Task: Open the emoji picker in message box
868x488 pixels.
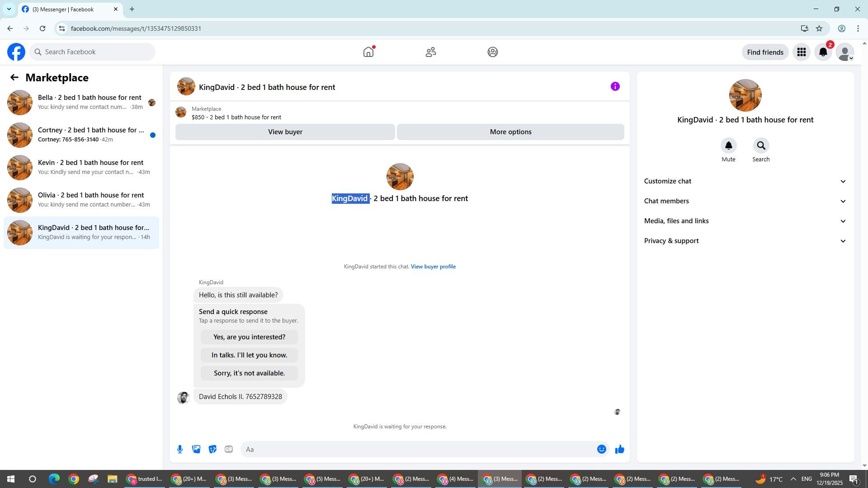Action: (601, 449)
